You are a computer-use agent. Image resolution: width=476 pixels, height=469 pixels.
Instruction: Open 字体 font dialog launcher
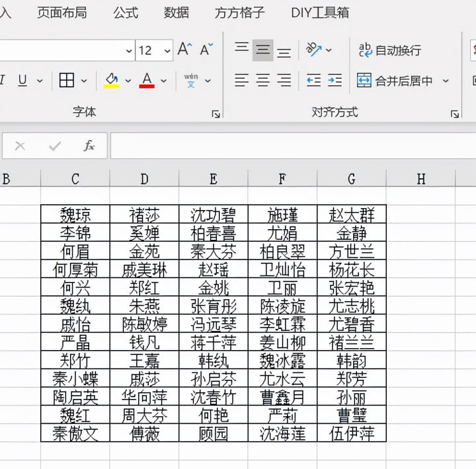216,114
